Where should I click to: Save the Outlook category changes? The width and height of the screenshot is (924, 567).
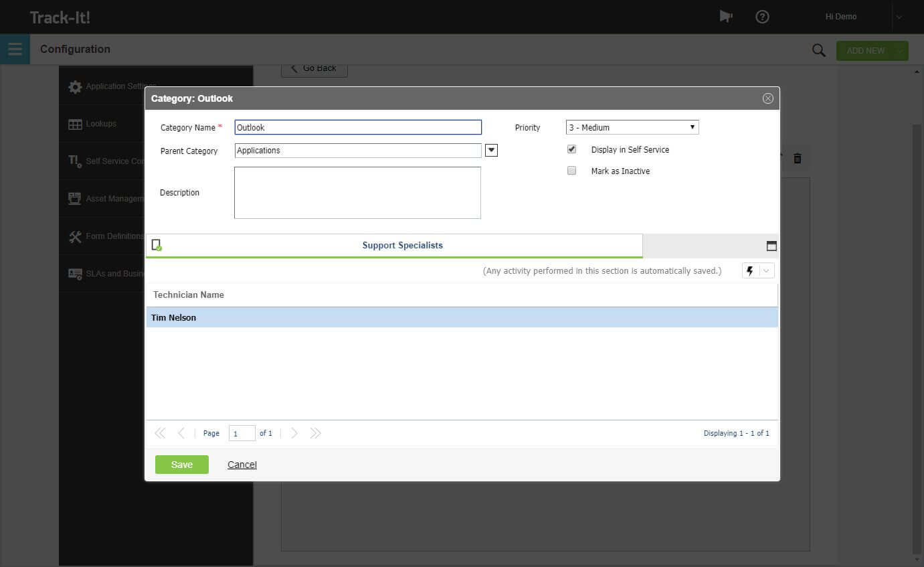click(181, 464)
